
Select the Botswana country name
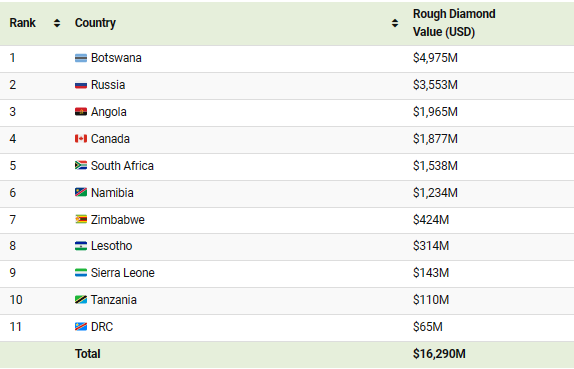point(116,58)
